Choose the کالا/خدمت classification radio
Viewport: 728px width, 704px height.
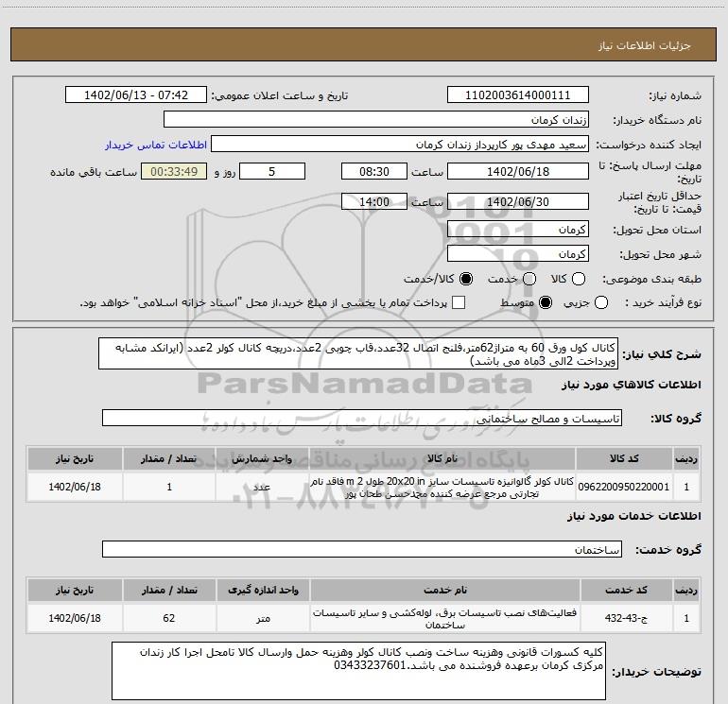(464, 279)
